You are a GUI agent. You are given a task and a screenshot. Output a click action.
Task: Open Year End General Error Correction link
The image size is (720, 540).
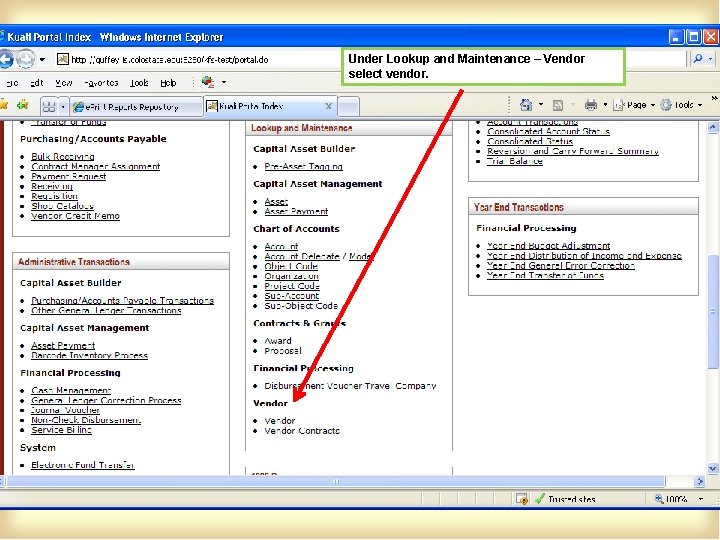(561, 265)
